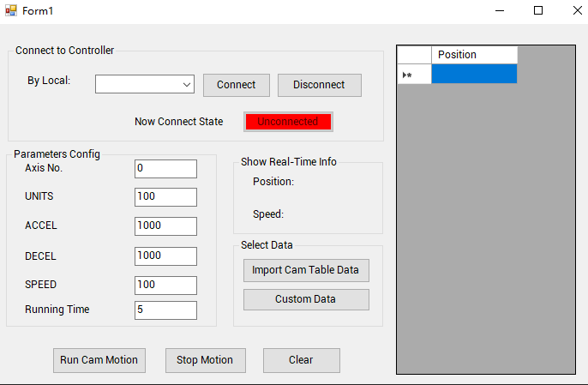Viewport: 588px width, 385px height.
Task: Select the ACCEL value field
Action: click(x=165, y=226)
